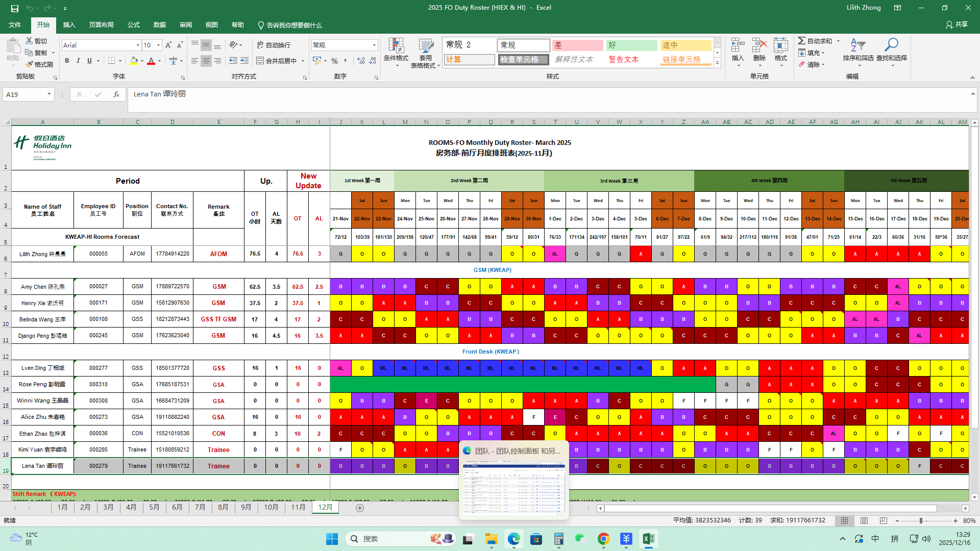980x551 pixels.
Task: Apply fill color bucket icon
Action: coord(134,61)
